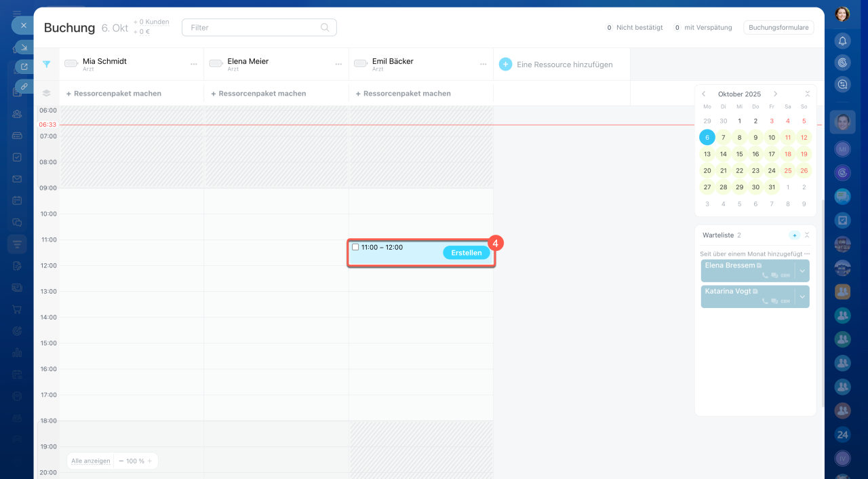Image resolution: width=868 pixels, height=479 pixels.
Task: Click the minimize panel arrow icon
Action: click(24, 47)
